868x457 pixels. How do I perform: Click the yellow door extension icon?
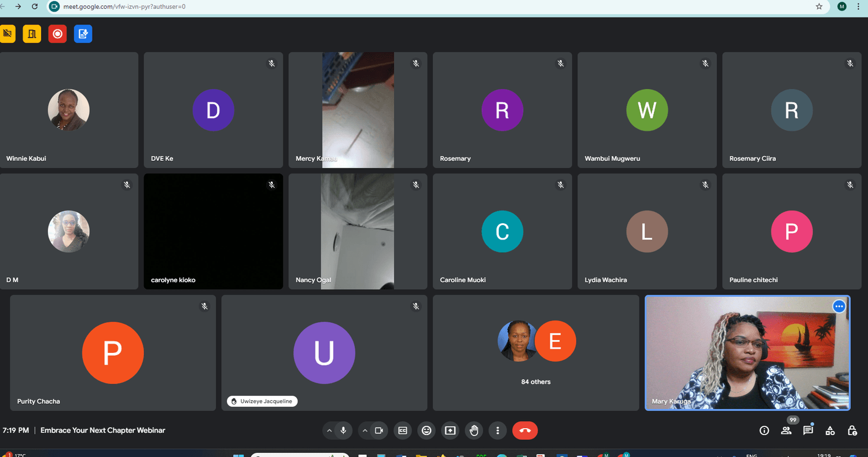(x=32, y=34)
